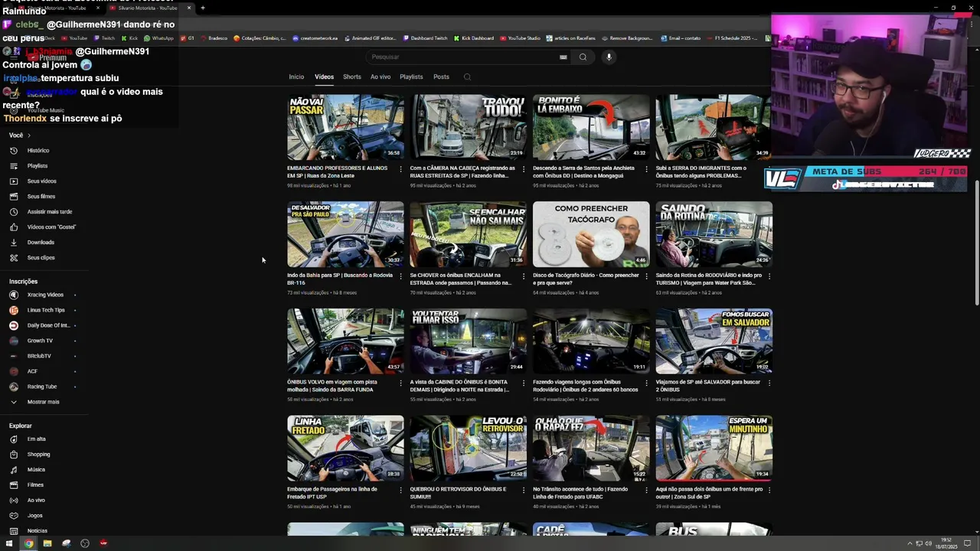Open Bradesco bookmark
Viewport: 980px width, 551px height.
click(214, 38)
